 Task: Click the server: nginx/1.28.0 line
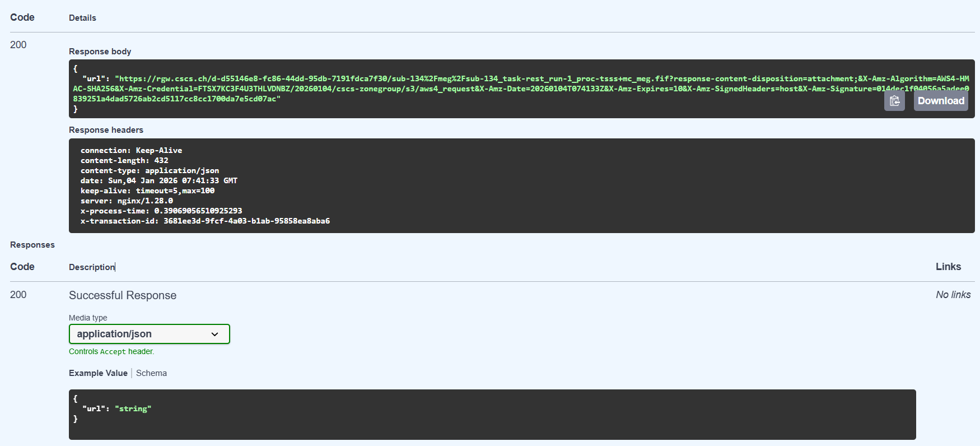point(127,201)
